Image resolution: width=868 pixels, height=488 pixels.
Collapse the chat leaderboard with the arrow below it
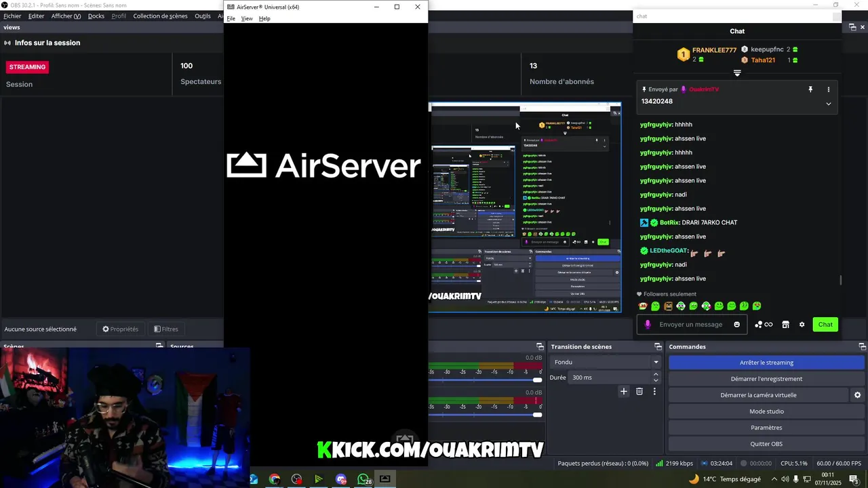click(737, 73)
